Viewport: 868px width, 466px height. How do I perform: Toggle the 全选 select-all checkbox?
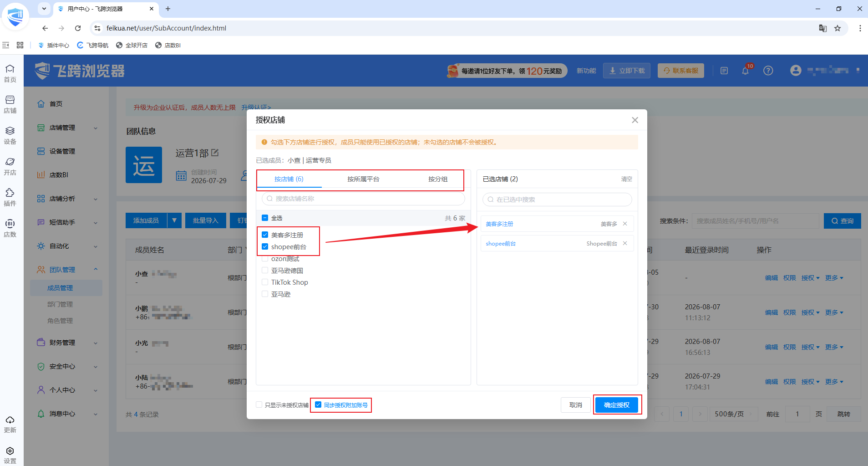[x=265, y=218]
